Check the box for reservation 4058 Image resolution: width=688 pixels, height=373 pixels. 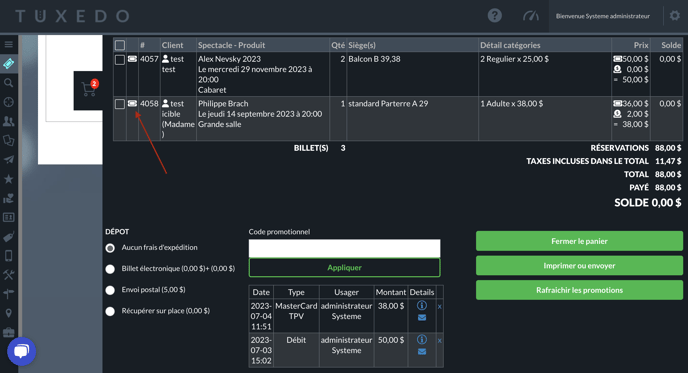click(120, 104)
